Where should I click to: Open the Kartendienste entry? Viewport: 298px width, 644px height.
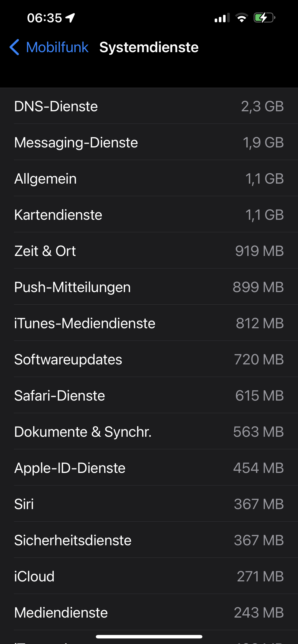(149, 214)
